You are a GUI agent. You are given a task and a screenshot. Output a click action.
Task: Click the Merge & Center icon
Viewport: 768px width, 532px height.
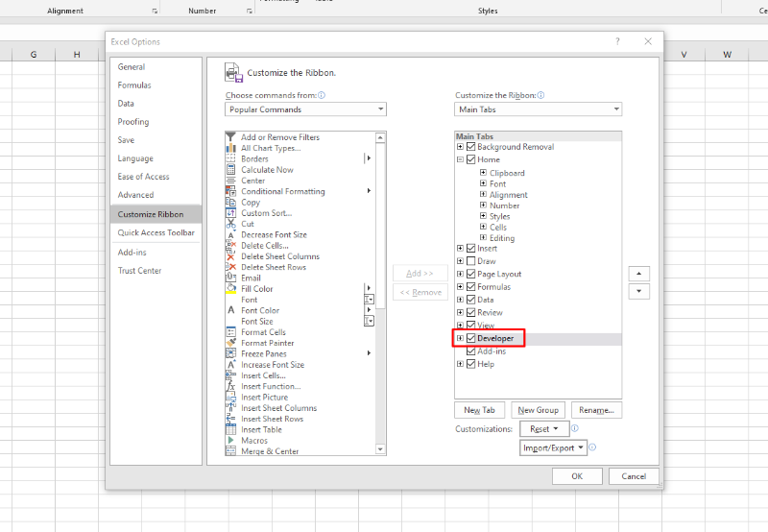pyautogui.click(x=230, y=451)
